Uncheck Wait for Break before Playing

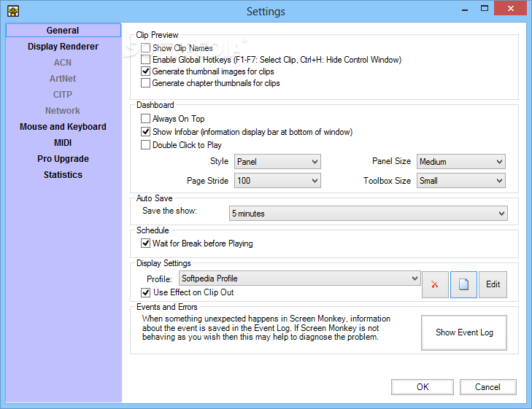click(145, 244)
